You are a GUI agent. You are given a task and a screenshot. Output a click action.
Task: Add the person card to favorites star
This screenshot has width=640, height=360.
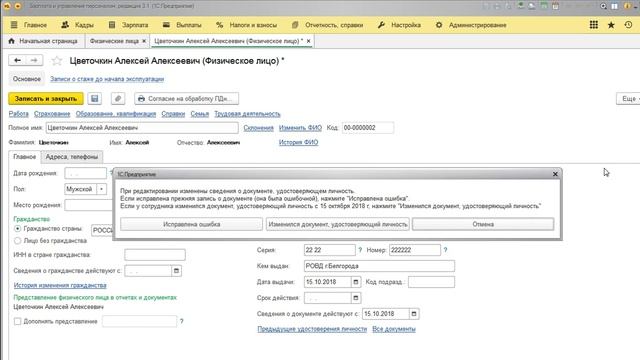(57, 61)
